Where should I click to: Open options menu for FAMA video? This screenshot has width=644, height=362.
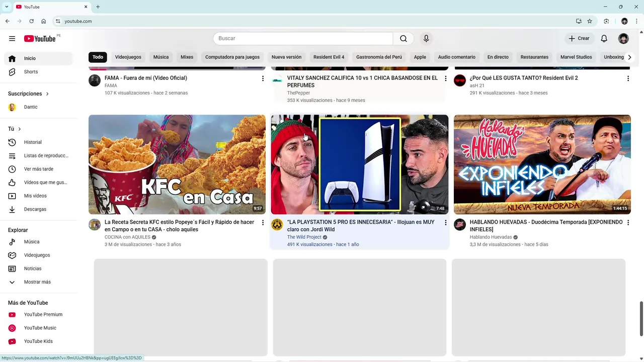[x=263, y=78]
